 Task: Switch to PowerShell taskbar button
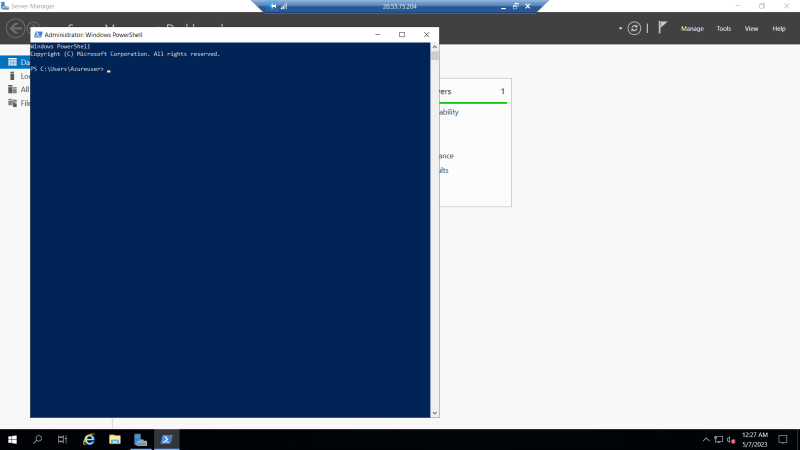tap(166, 439)
